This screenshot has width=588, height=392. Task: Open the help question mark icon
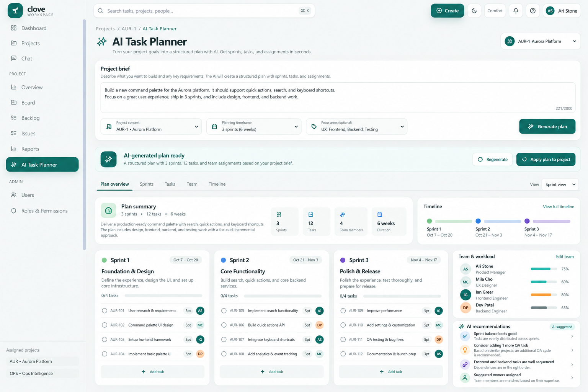[x=532, y=11]
